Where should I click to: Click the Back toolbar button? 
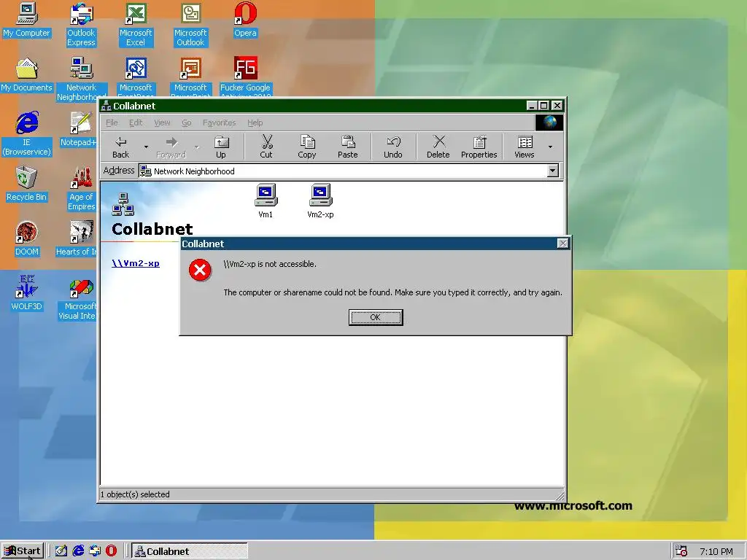[x=121, y=147]
